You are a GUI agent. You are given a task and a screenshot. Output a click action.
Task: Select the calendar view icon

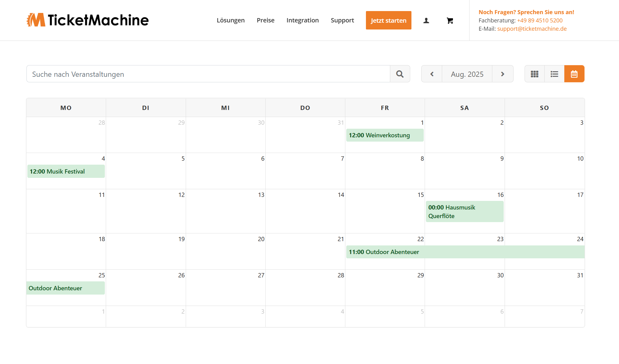click(x=574, y=74)
